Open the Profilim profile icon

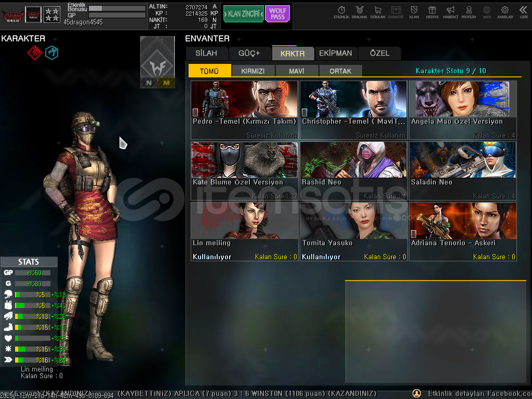click(469, 12)
